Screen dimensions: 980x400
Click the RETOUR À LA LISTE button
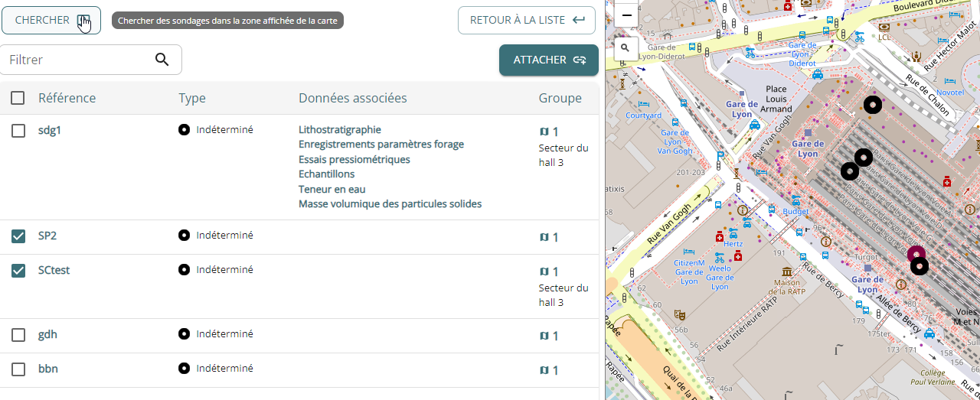pyautogui.click(x=527, y=20)
